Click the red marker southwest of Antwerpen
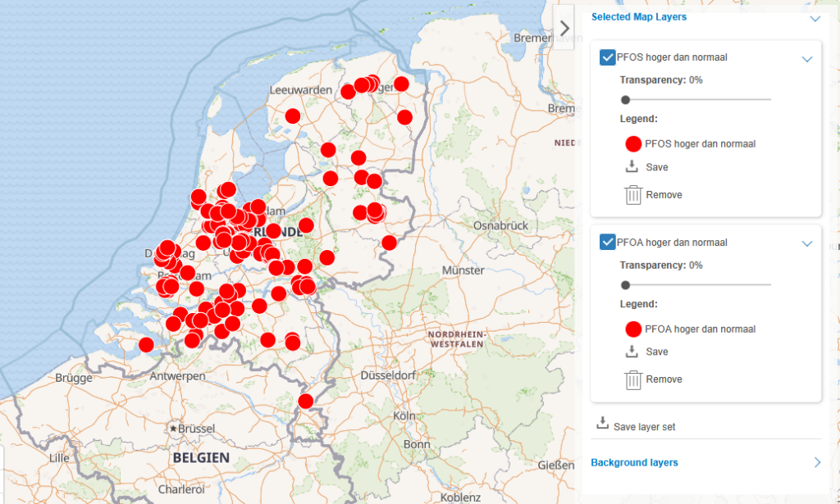 (x=146, y=345)
